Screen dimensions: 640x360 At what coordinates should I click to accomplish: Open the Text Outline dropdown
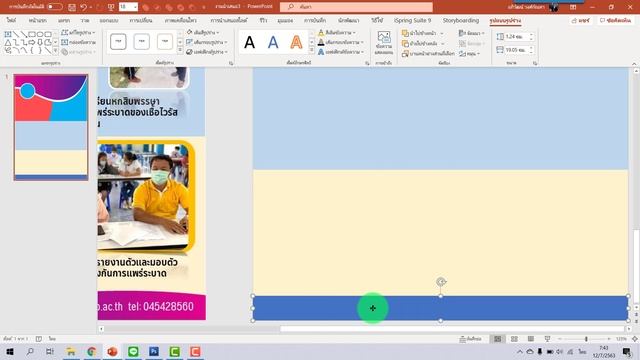coord(340,42)
